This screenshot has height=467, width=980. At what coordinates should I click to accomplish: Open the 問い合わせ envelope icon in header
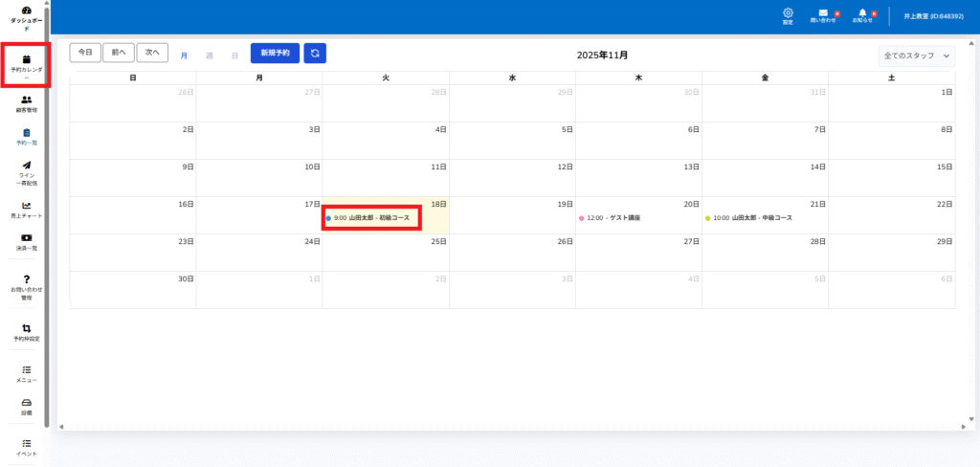click(823, 13)
